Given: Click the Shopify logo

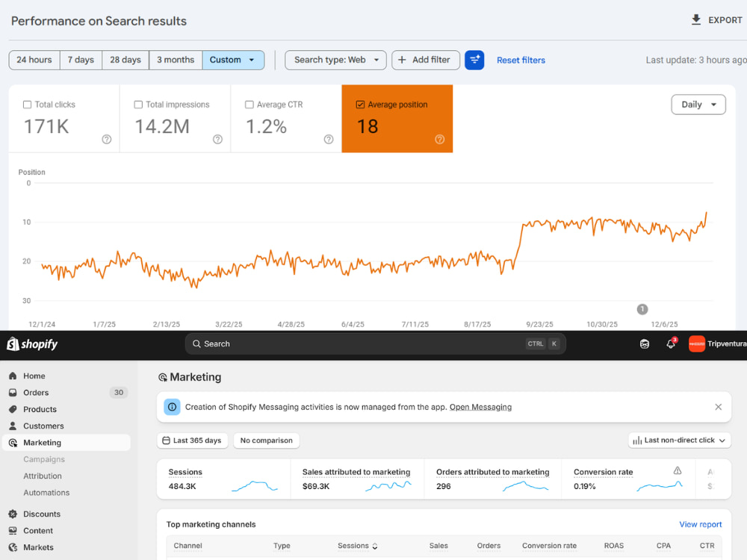Looking at the screenshot, I should coord(32,343).
